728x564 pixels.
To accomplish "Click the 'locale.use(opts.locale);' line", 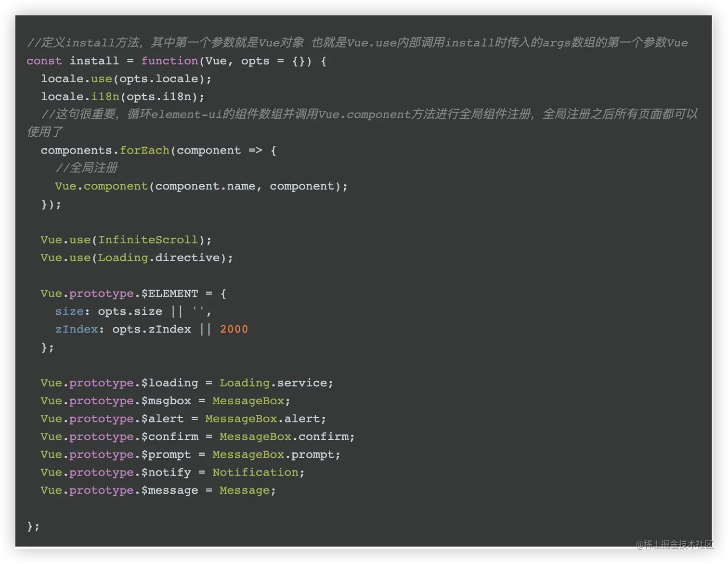I will (x=126, y=79).
